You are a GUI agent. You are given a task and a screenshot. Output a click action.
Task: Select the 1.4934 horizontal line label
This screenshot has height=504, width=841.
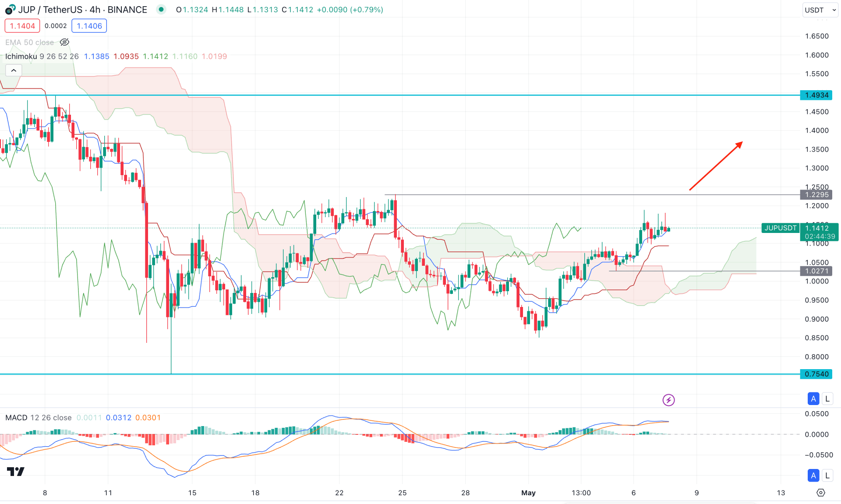[x=816, y=95]
